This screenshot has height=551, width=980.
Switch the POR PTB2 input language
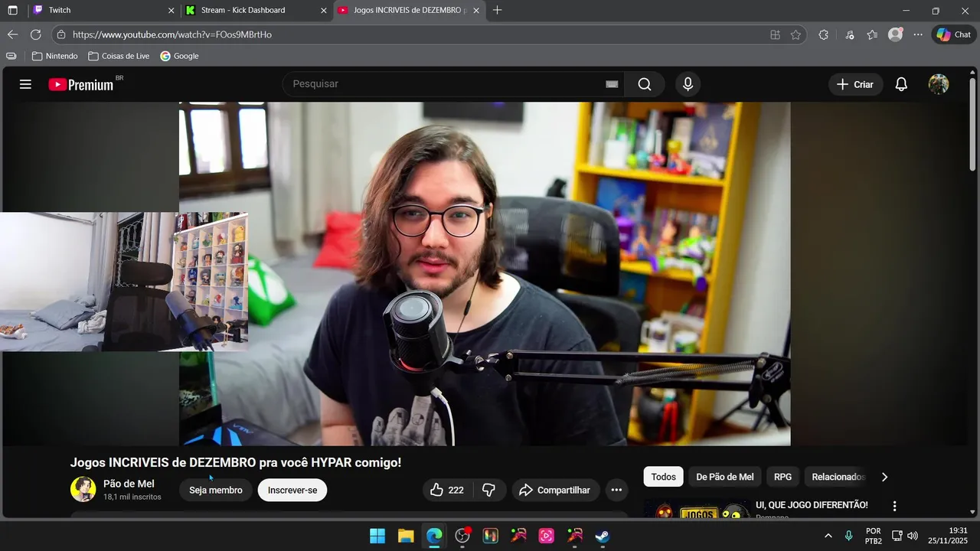(874, 536)
